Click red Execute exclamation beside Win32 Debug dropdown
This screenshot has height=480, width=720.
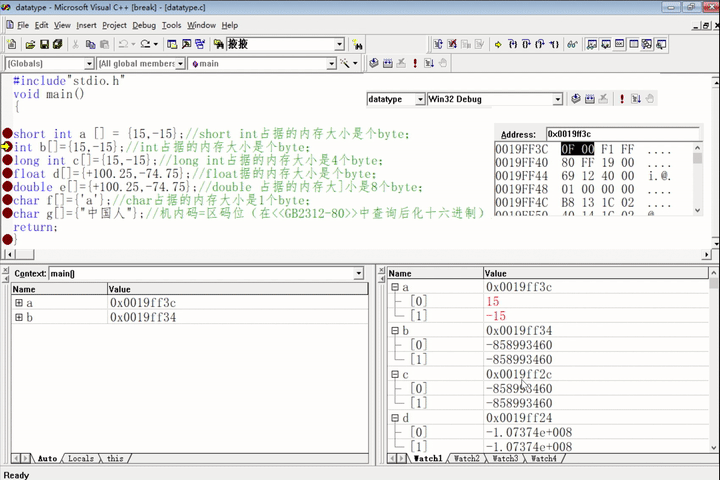click(x=622, y=99)
